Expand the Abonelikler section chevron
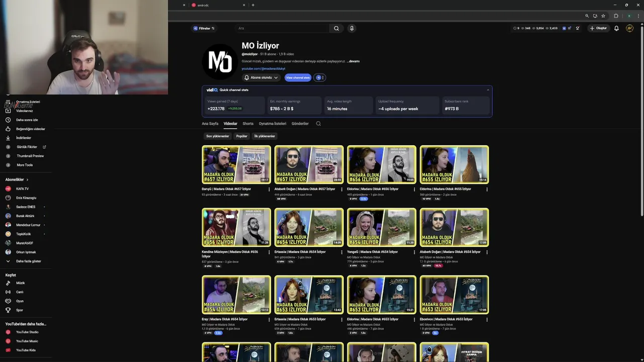Screen dimensions: 644x362 (28, 179)
